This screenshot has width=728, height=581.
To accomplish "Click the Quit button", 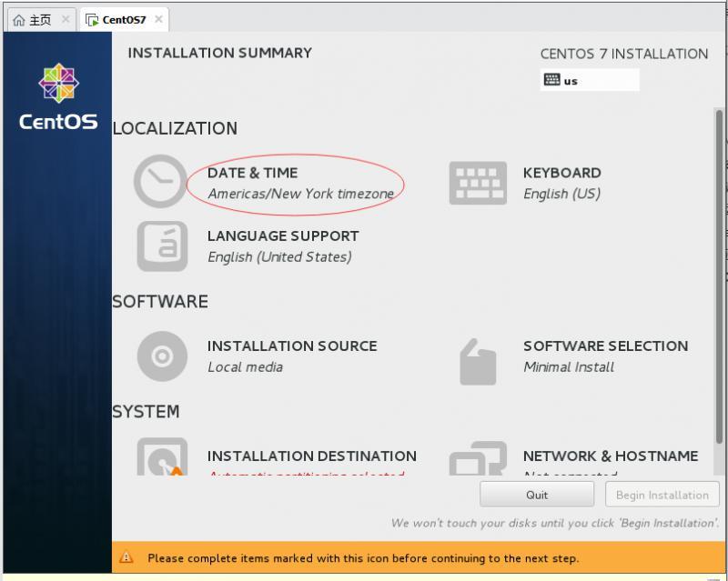I will pyautogui.click(x=537, y=495).
